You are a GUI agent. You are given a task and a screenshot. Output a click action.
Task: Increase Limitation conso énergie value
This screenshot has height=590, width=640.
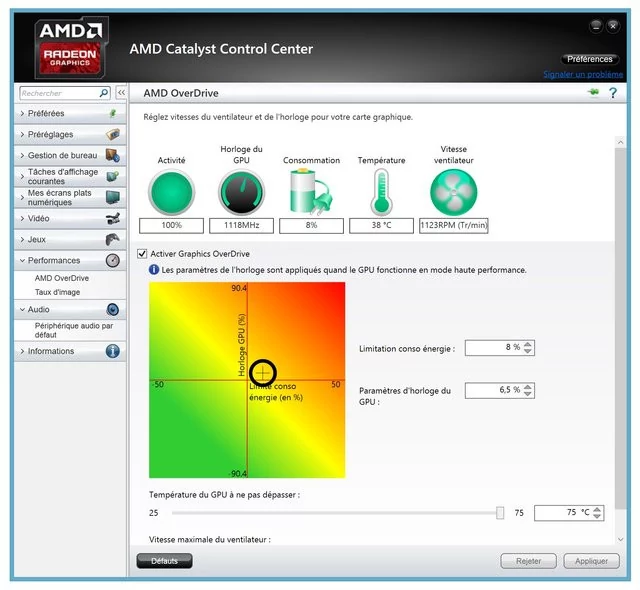pos(528,344)
